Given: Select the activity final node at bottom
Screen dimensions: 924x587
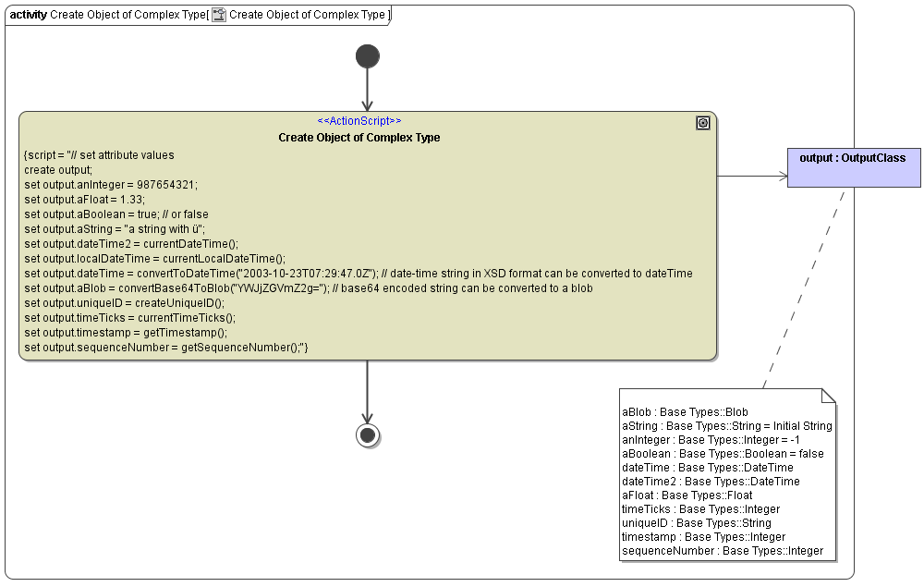Looking at the screenshot, I should pos(367,434).
